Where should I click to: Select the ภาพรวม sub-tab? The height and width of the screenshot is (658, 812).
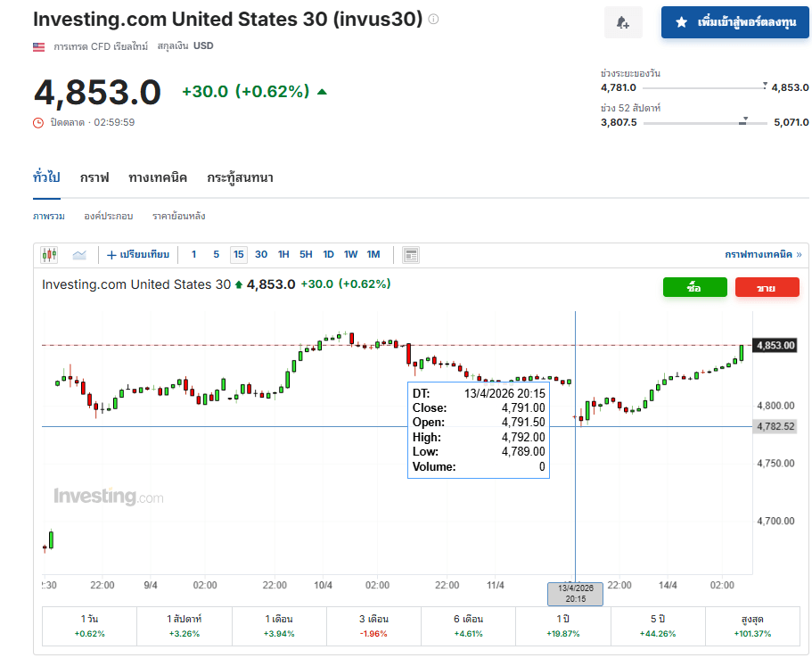[x=49, y=216]
